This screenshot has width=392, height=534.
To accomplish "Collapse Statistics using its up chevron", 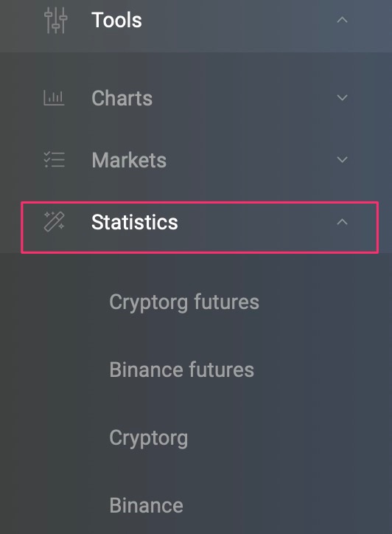I will [342, 222].
